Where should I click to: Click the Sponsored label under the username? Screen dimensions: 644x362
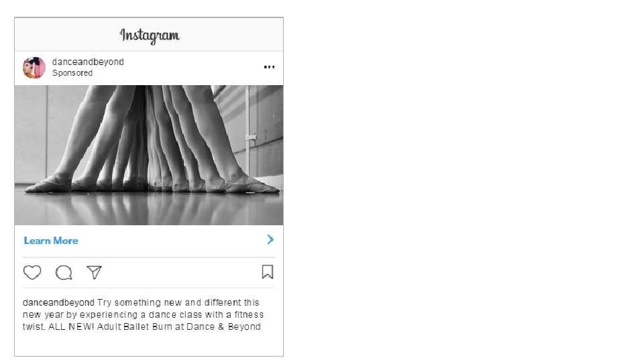click(x=72, y=73)
